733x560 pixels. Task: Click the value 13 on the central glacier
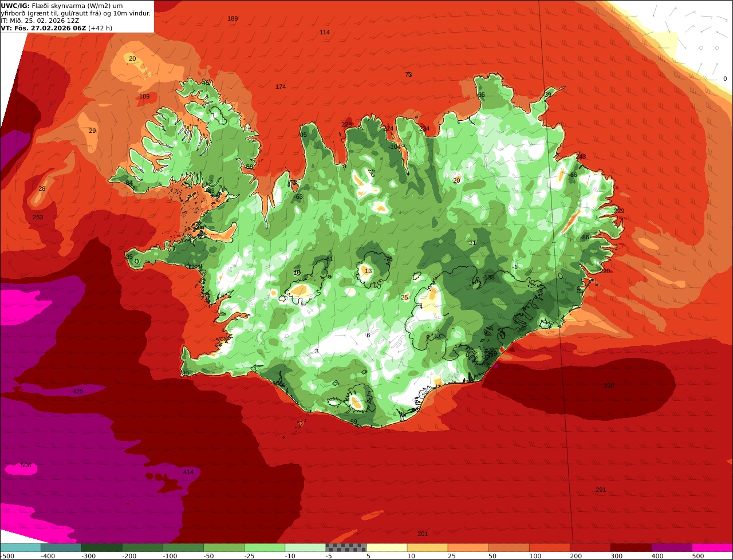(368, 271)
